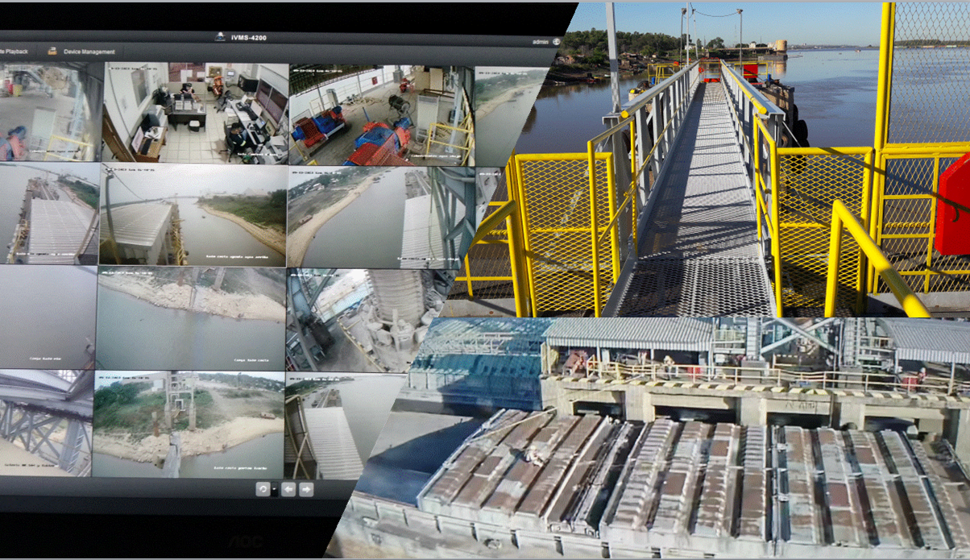Image resolution: width=970 pixels, height=560 pixels.
Task: Go to previous camera page arrow
Action: (x=288, y=489)
